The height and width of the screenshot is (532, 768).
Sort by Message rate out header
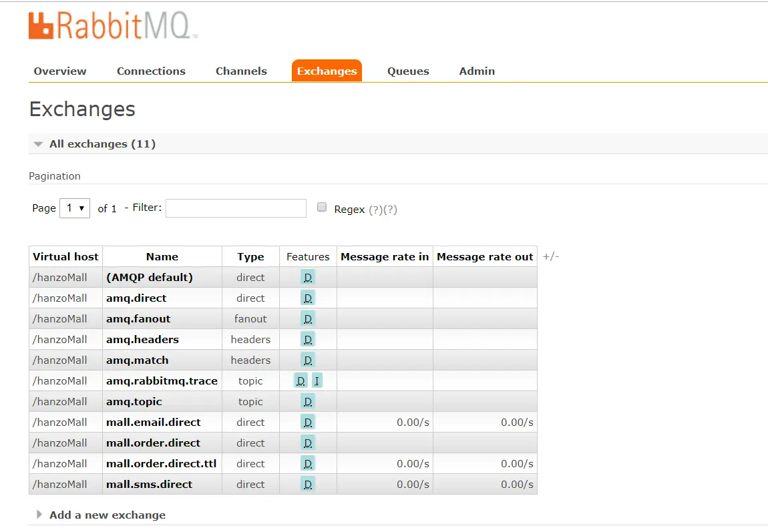point(485,256)
